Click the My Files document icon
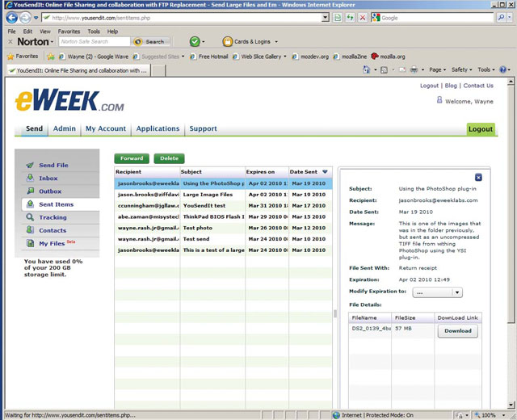The image size is (517, 420). click(30, 243)
